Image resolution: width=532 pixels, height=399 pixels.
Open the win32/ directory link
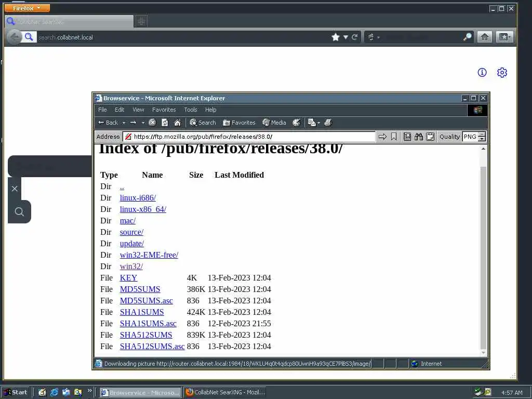131,267
